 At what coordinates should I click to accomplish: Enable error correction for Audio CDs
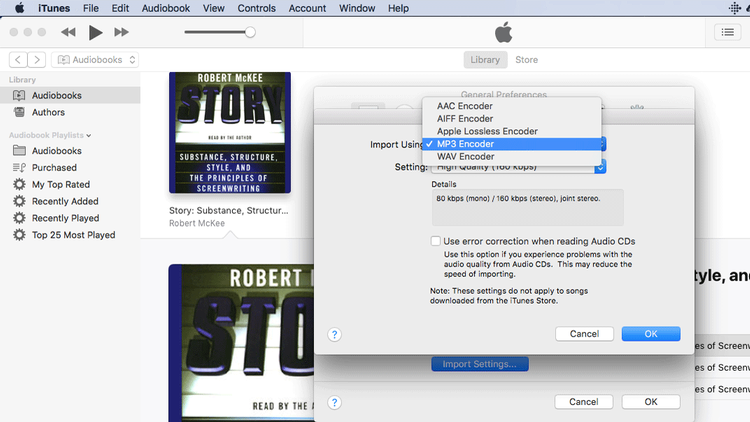(x=435, y=241)
